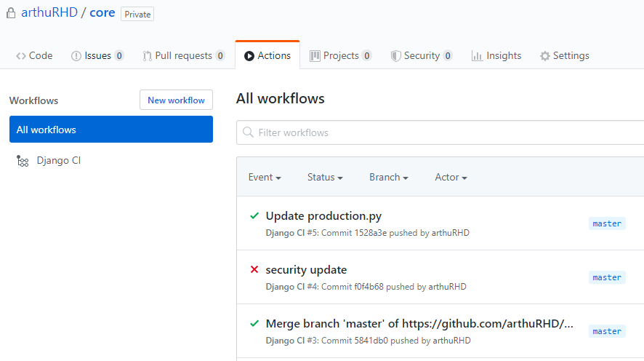Click the green checkmark on Merge branch run
Viewport: 644px width, 361px height.
[254, 324]
